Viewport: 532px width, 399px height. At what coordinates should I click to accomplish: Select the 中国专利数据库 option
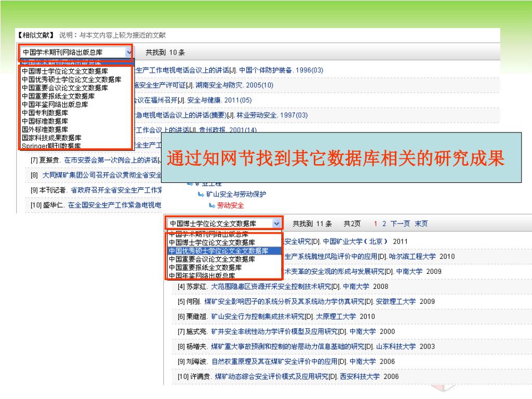(45, 113)
